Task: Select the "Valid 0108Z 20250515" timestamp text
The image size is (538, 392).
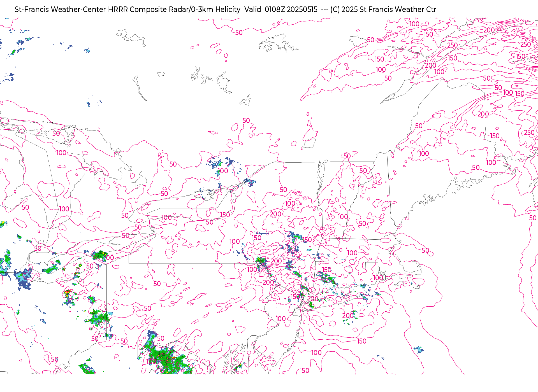Action: [281, 10]
